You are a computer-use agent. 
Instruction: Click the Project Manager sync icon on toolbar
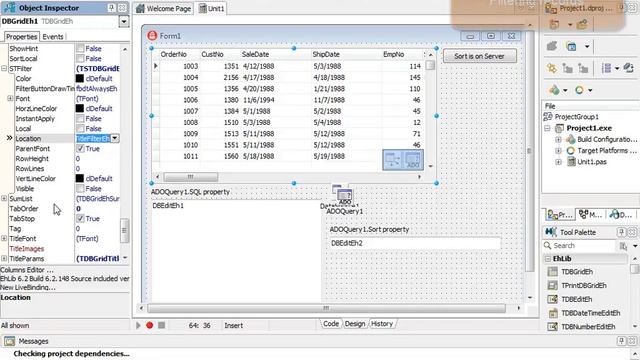pyautogui.click(x=629, y=68)
